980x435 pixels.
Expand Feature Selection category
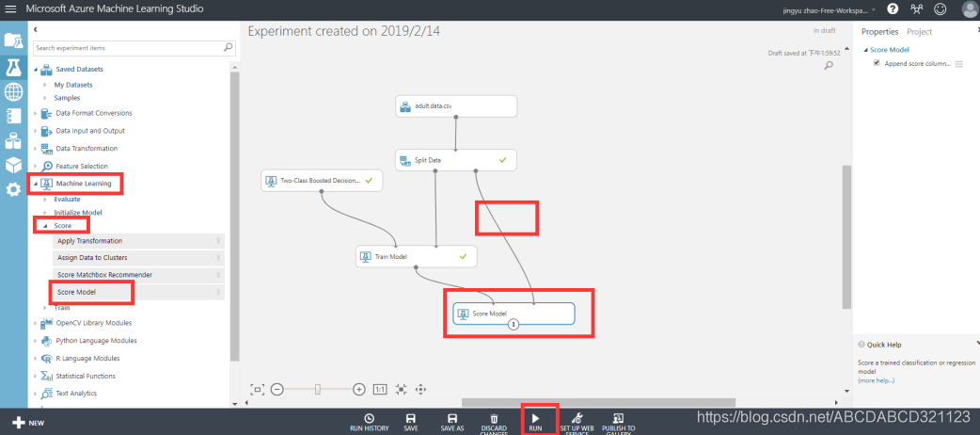click(x=36, y=166)
